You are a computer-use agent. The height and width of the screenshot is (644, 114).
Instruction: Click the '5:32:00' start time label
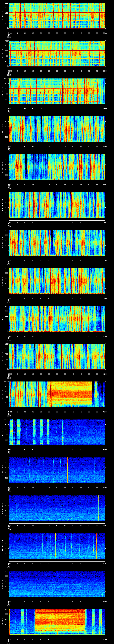[9, 71]
